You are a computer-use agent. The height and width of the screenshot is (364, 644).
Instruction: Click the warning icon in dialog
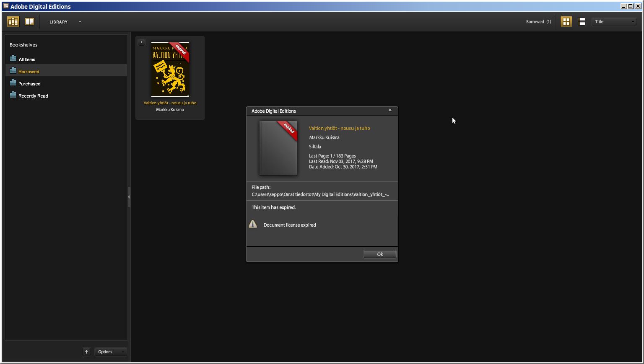[x=253, y=225]
